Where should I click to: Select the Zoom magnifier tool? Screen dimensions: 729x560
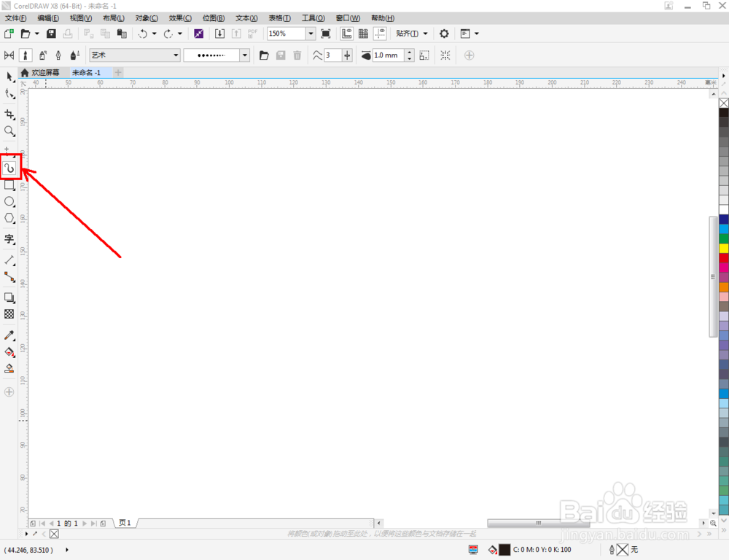[x=9, y=131]
